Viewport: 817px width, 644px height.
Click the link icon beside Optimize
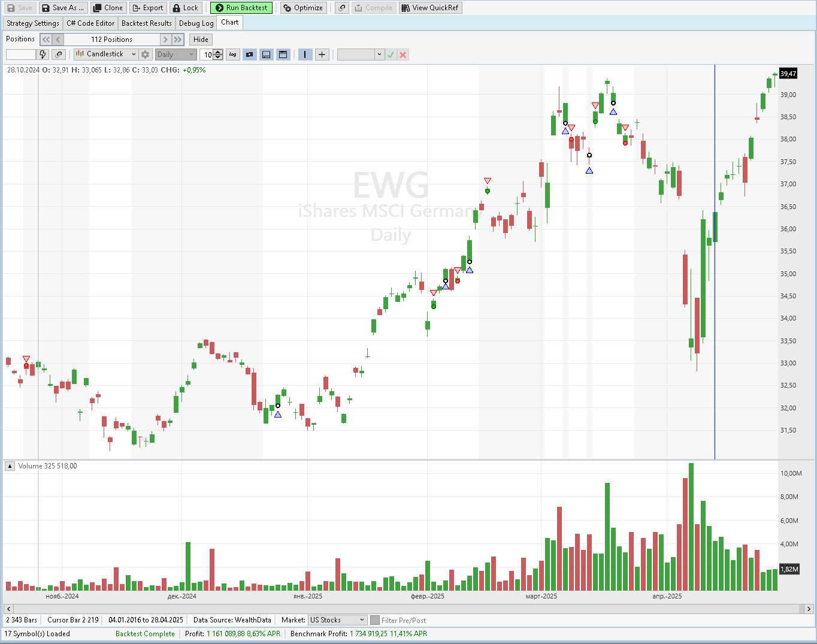(x=342, y=8)
